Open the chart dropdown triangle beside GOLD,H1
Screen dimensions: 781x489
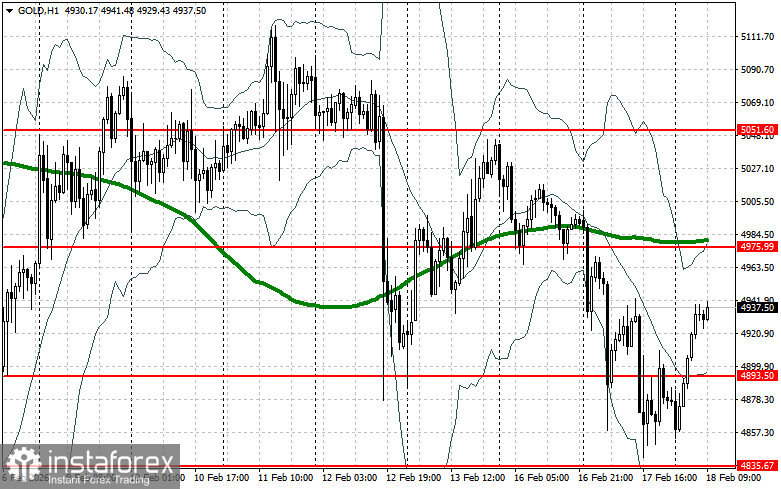pyautogui.click(x=9, y=10)
